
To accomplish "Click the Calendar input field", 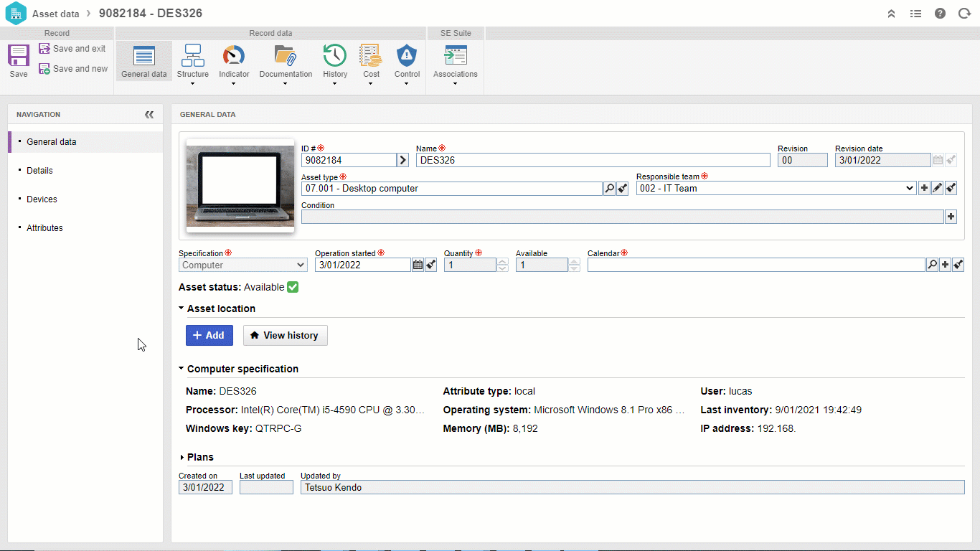I will [x=756, y=265].
